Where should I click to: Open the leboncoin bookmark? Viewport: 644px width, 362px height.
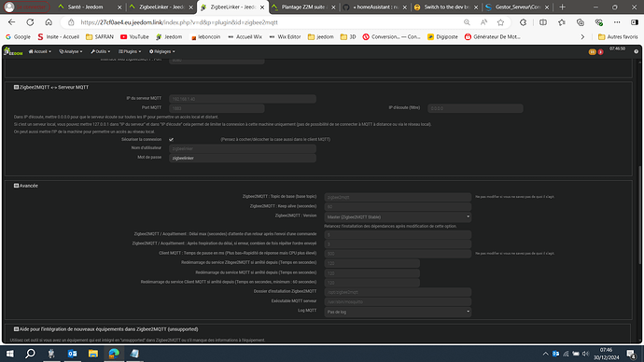point(205,37)
